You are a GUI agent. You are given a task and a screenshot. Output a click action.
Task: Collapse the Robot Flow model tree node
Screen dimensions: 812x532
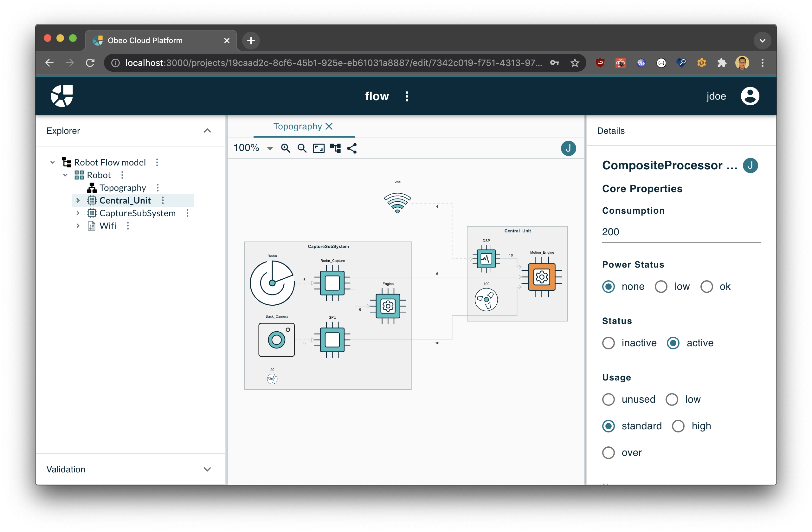(53, 162)
